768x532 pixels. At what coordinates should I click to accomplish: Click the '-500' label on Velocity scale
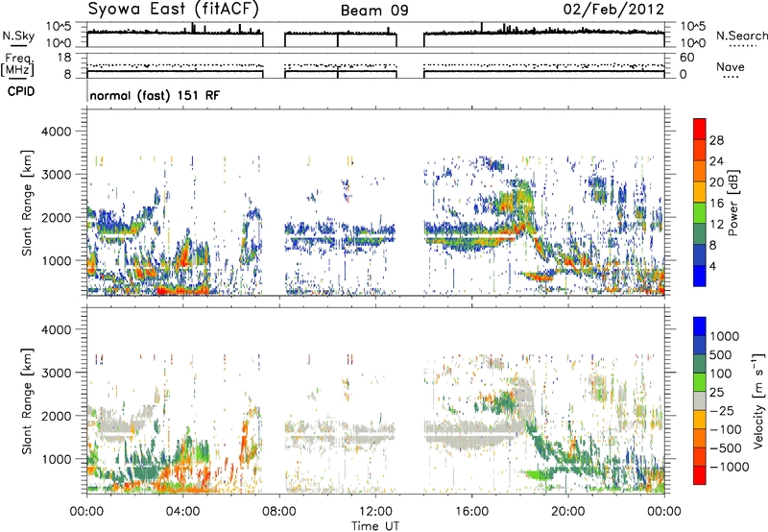click(x=725, y=447)
